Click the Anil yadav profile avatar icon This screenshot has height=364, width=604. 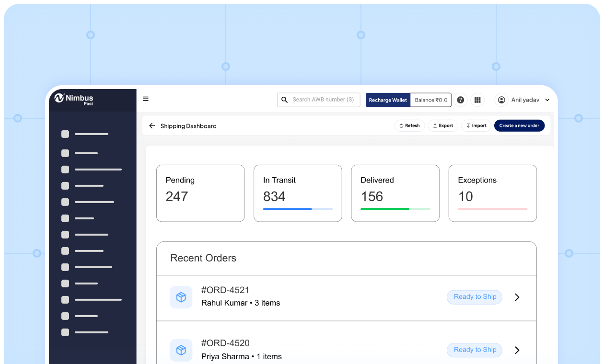[x=501, y=100]
